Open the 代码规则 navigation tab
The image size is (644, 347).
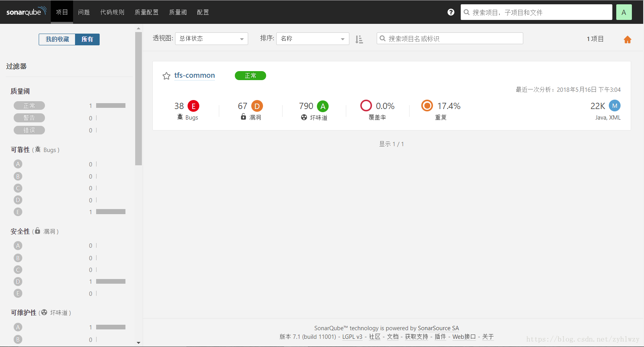112,12
